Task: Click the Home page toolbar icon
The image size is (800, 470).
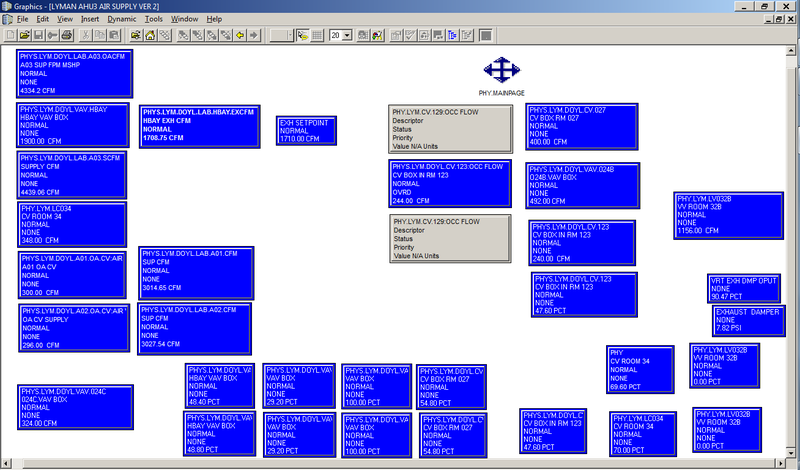Action: click(150, 35)
